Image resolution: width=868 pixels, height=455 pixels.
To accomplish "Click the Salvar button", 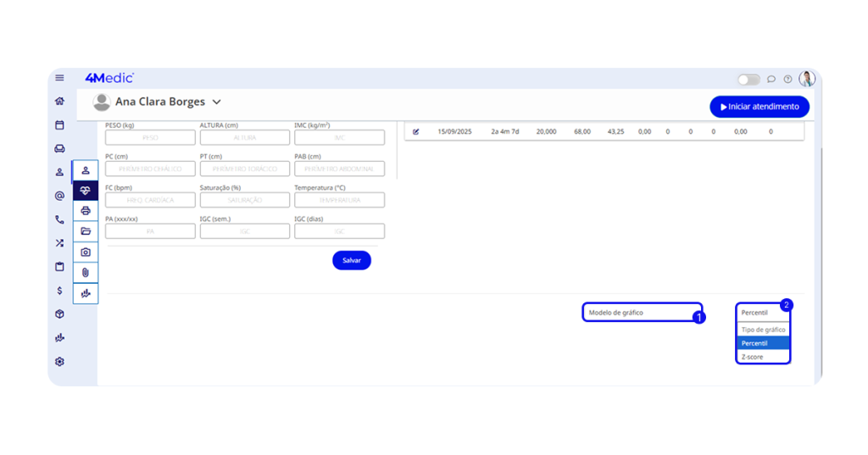I will click(x=352, y=261).
